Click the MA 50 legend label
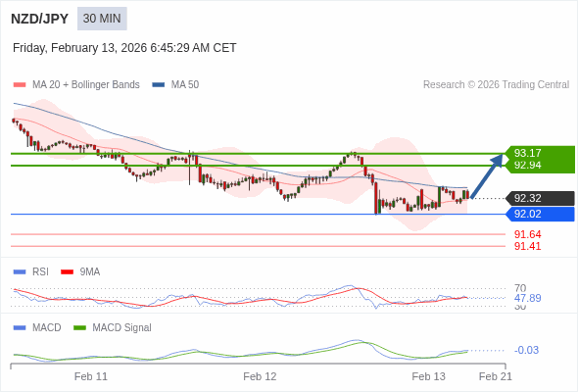Viewport: 578px width, 392px height. coord(185,85)
